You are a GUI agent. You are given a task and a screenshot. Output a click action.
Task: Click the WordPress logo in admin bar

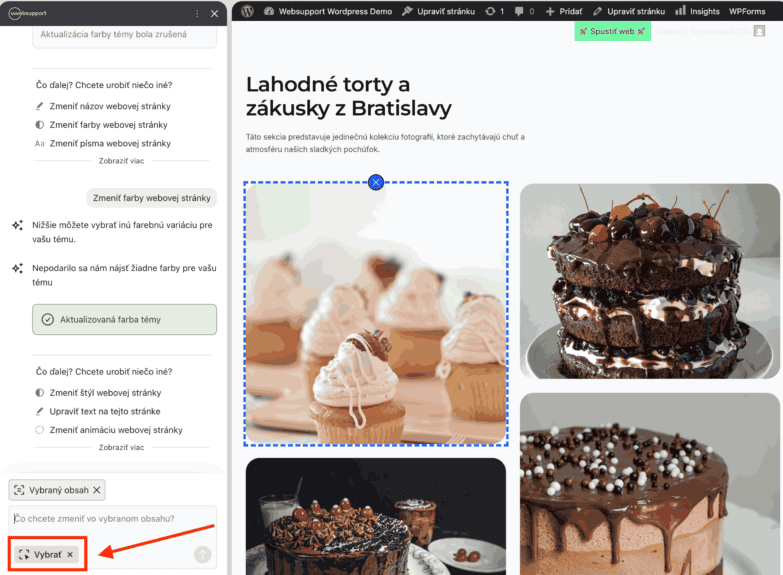[247, 11]
